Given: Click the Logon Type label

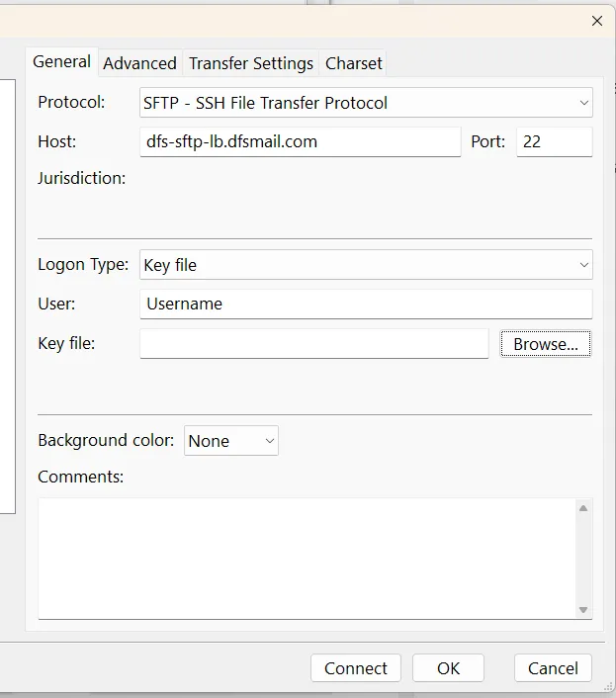Looking at the screenshot, I should (x=83, y=264).
